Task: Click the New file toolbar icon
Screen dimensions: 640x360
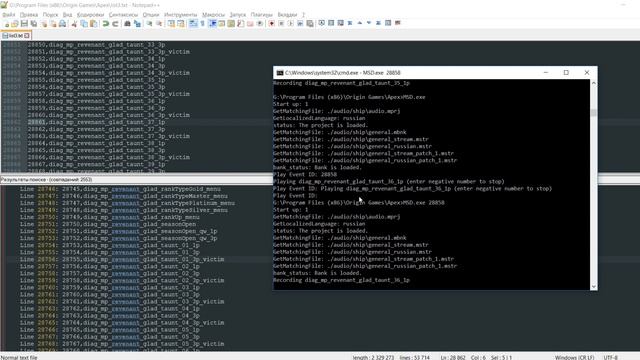Action: pyautogui.click(x=6, y=24)
